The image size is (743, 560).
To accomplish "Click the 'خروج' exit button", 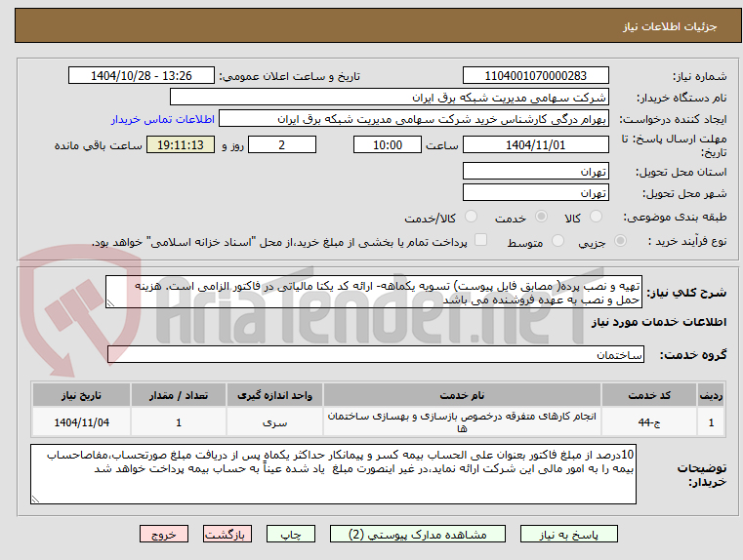I will (x=163, y=534).
